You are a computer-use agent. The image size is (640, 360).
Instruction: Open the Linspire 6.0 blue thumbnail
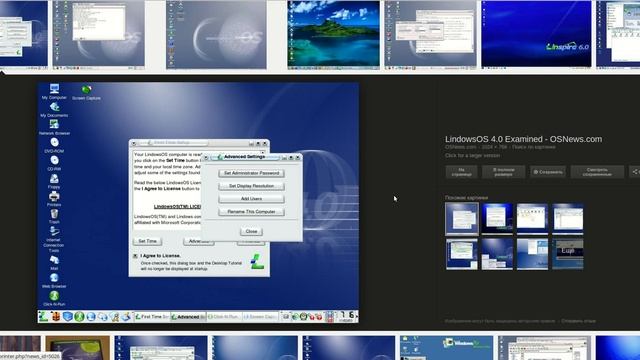point(536,34)
